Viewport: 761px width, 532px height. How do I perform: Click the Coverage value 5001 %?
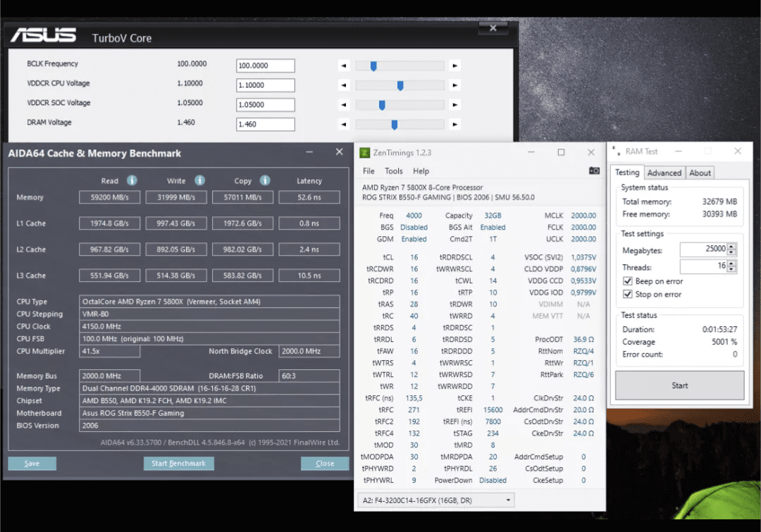point(724,342)
